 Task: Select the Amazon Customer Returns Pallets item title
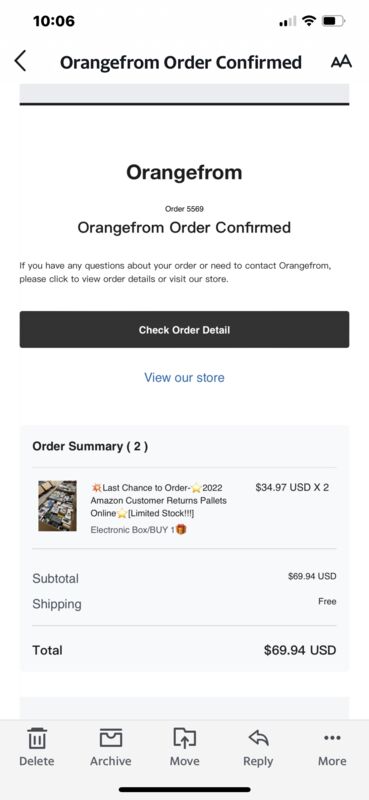(x=159, y=501)
